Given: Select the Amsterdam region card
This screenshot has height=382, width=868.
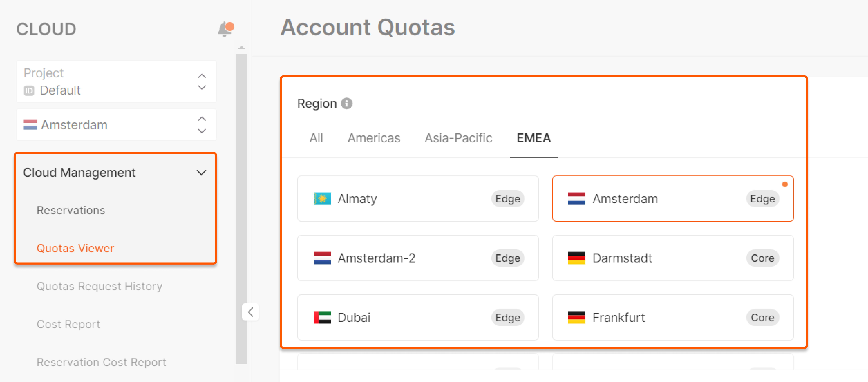Looking at the screenshot, I should (x=673, y=199).
